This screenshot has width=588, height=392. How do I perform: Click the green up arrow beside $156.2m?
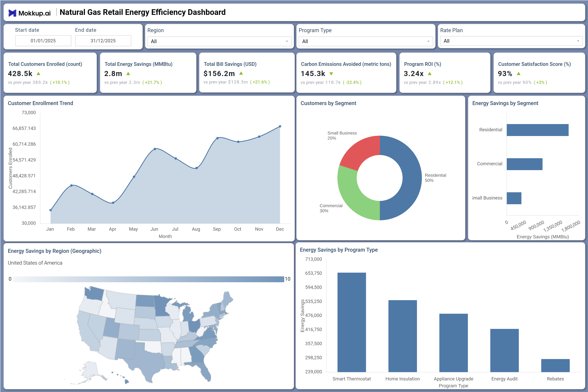241,73
